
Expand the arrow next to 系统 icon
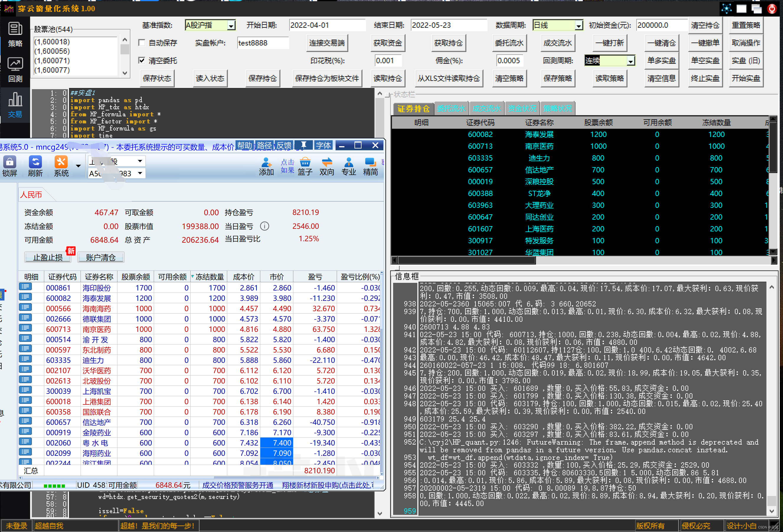[78, 166]
